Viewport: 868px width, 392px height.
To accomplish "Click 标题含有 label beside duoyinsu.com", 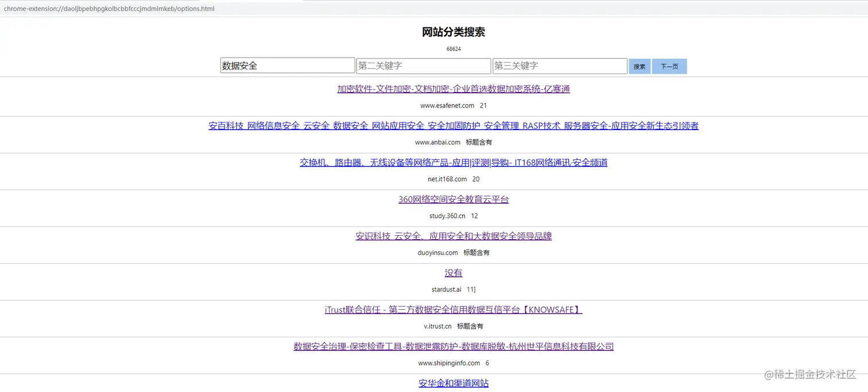I will pos(476,253).
